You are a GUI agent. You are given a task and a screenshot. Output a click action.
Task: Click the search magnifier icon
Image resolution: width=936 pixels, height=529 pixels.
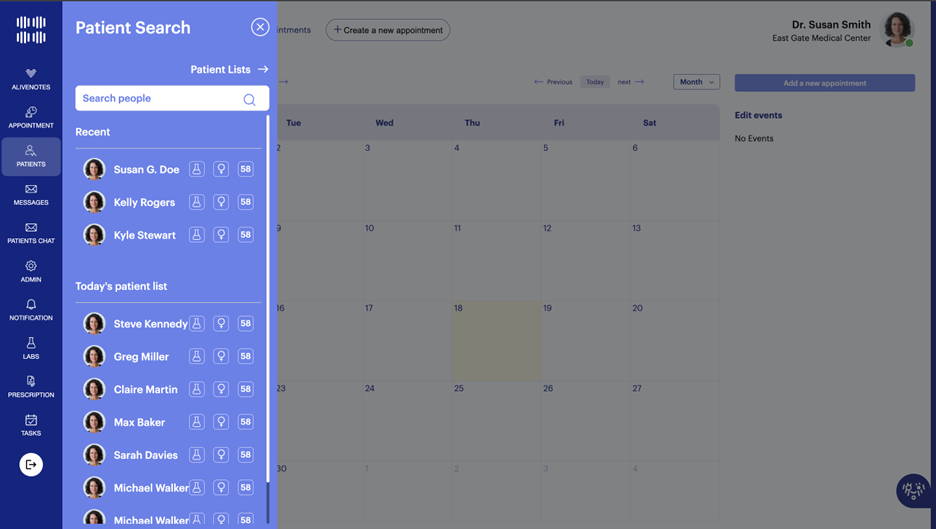tap(249, 99)
